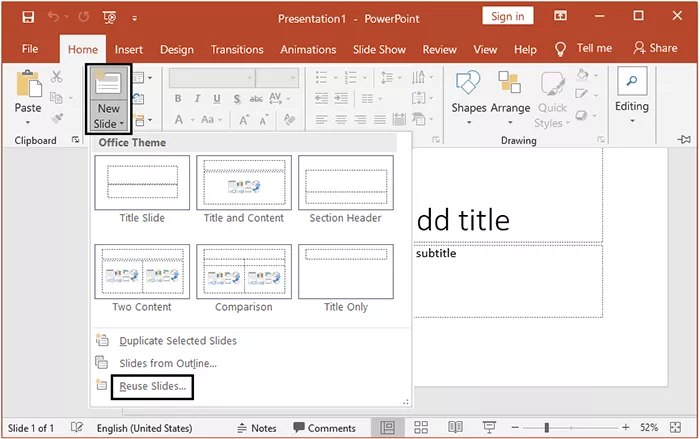Open the Animations tab
This screenshot has height=439, width=700.
[308, 49]
